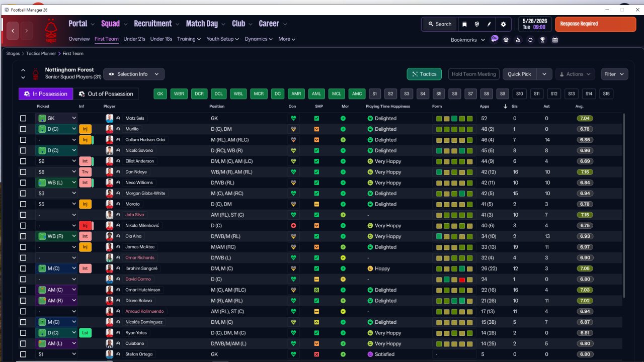Click the shirt squad shortcut icon
Image resolution: width=644 pixels, height=362 pixels.
(506, 40)
